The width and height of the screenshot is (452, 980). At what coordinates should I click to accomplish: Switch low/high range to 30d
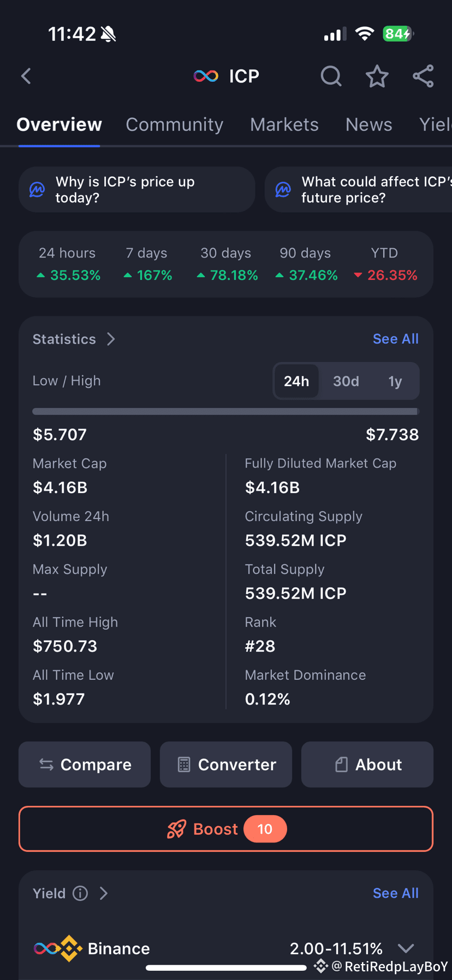[346, 381]
